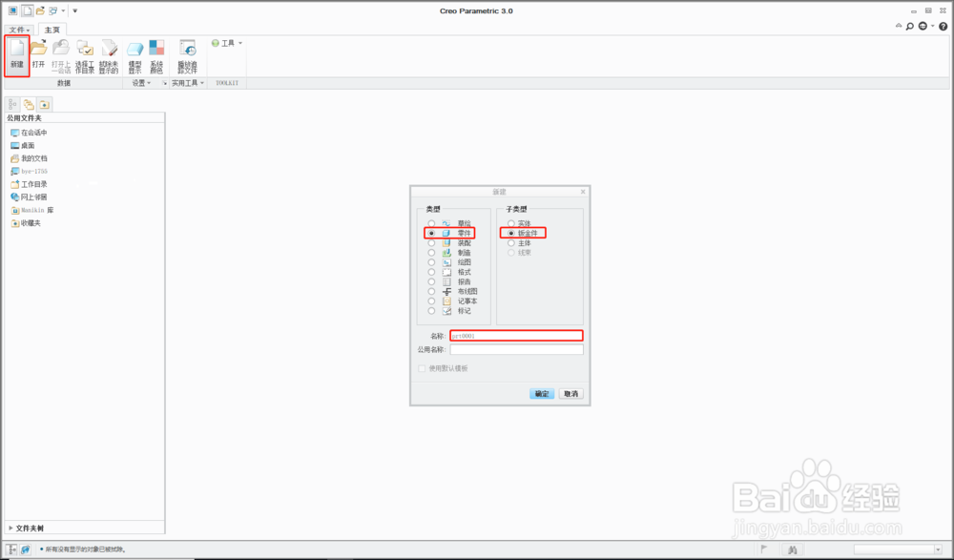Click the quick-access New document icon
Image resolution: width=954 pixels, height=560 pixels.
[27, 10]
